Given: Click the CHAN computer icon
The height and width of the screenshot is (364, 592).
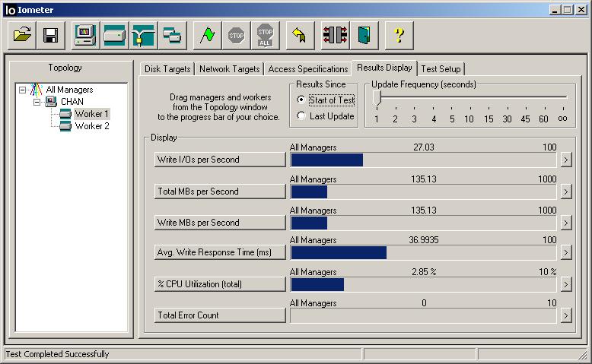Looking at the screenshot, I should [x=50, y=102].
